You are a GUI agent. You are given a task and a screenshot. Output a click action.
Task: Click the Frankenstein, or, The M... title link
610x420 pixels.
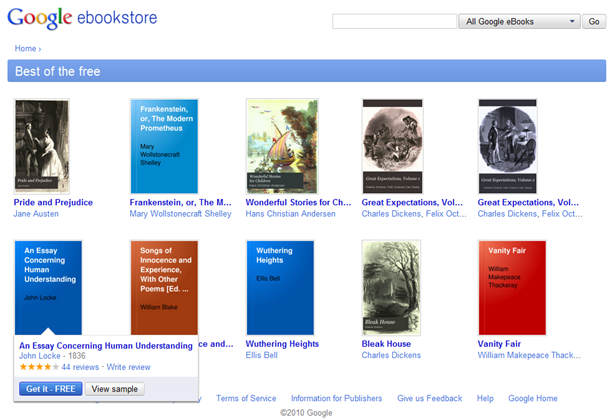pyautogui.click(x=181, y=202)
